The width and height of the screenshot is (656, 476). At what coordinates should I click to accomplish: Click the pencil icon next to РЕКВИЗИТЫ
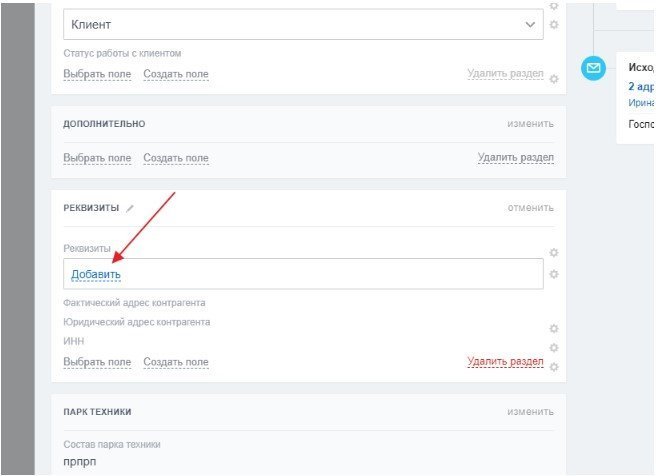click(130, 208)
